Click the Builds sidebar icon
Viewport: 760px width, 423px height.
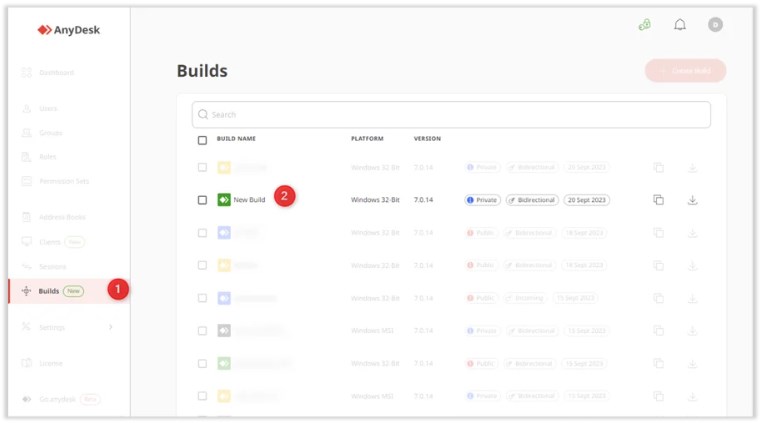click(x=26, y=291)
